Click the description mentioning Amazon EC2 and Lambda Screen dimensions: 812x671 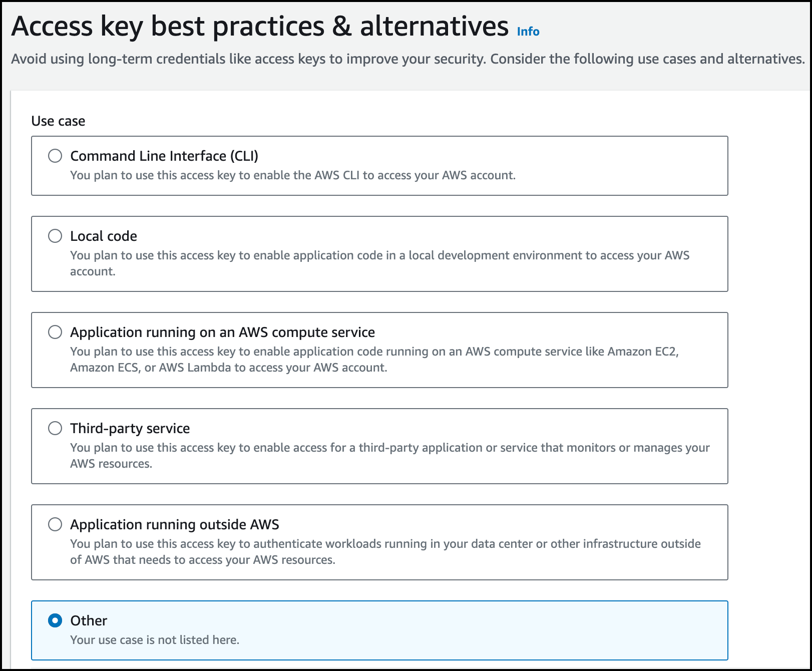click(374, 352)
